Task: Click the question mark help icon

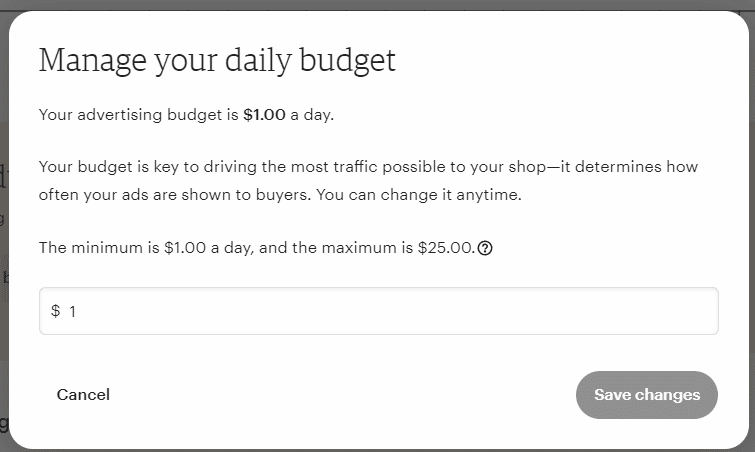Action: point(485,249)
